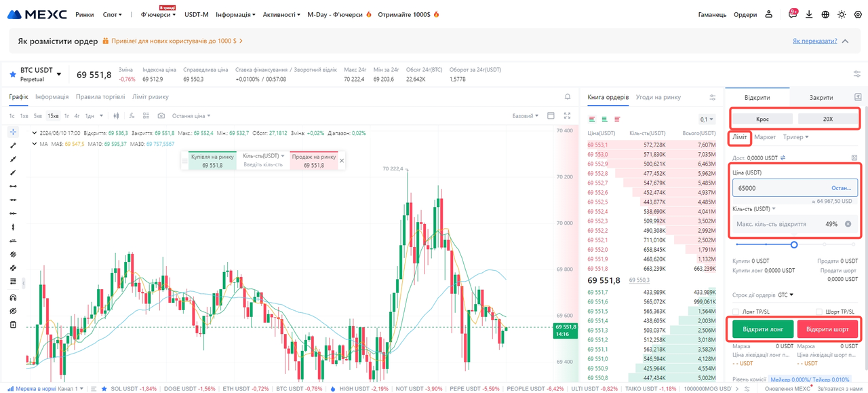The image size is (868, 393).
Task: Open the Спот dropdown menu
Action: click(x=113, y=14)
